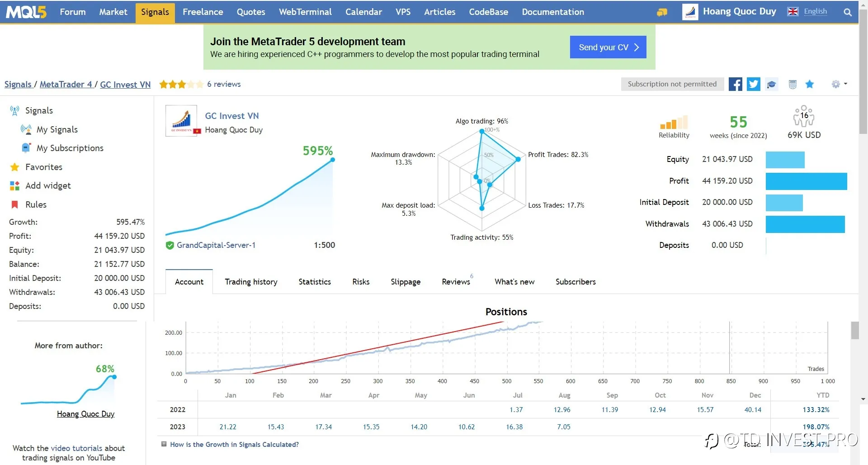Click the English language link
Viewport: 868px width, 465px height.
tap(816, 12)
